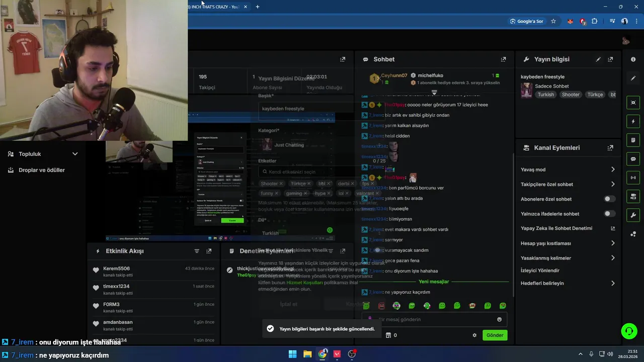This screenshot has height=362, width=644.
Task: Open a new browser tab
Action: point(258,7)
